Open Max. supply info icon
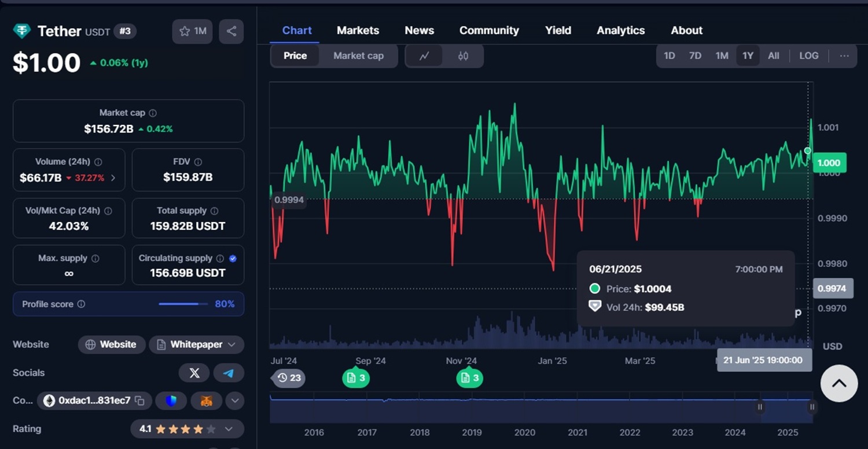Screen dimensions: 868x449 tap(95, 259)
